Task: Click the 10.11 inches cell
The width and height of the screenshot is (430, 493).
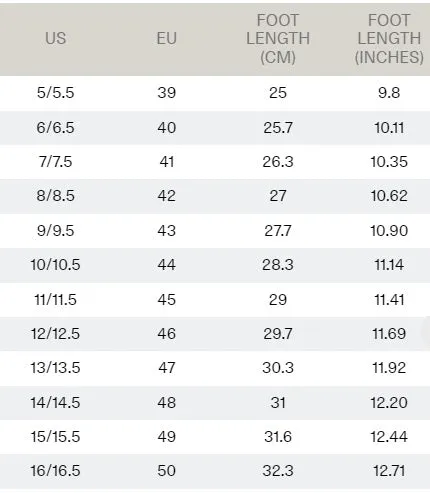Action: (x=389, y=128)
